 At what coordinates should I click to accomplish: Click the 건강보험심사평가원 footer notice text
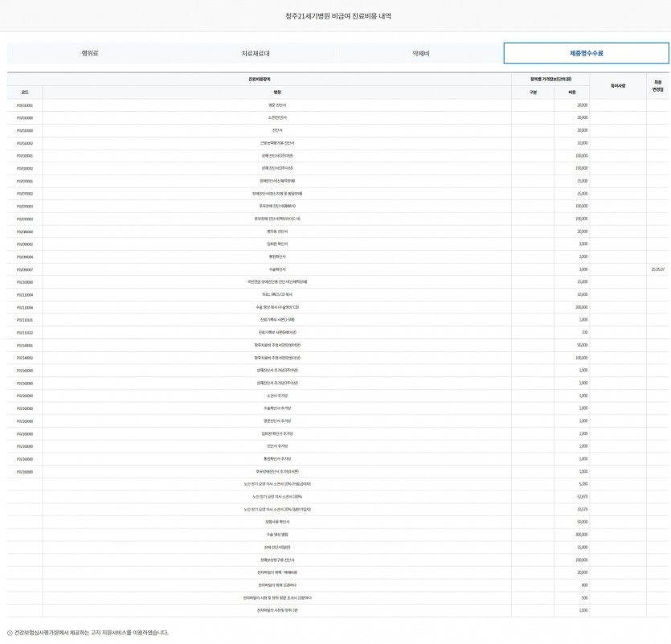92,633
